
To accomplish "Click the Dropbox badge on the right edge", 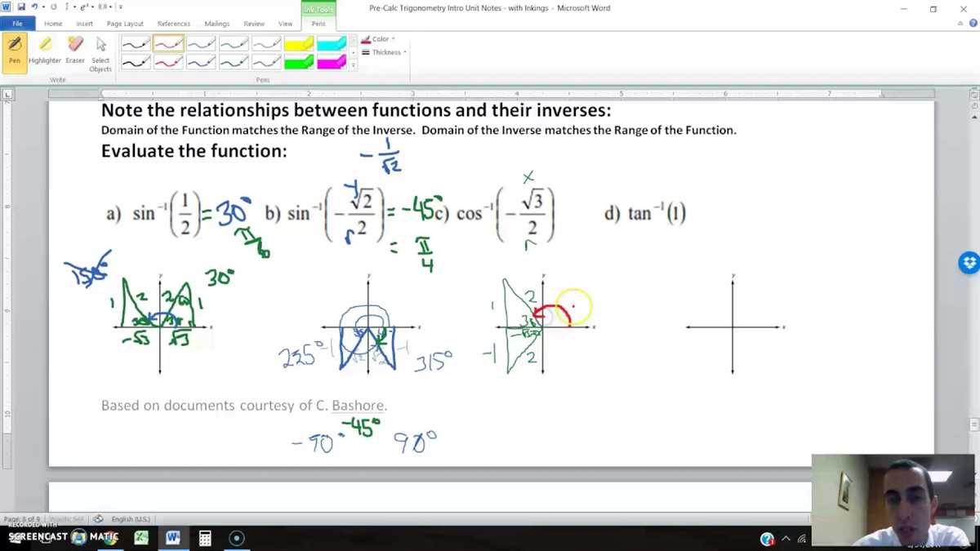I will click(969, 263).
